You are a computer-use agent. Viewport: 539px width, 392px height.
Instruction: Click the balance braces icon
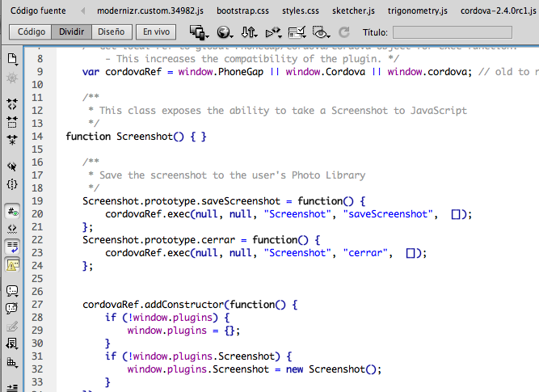click(12, 184)
